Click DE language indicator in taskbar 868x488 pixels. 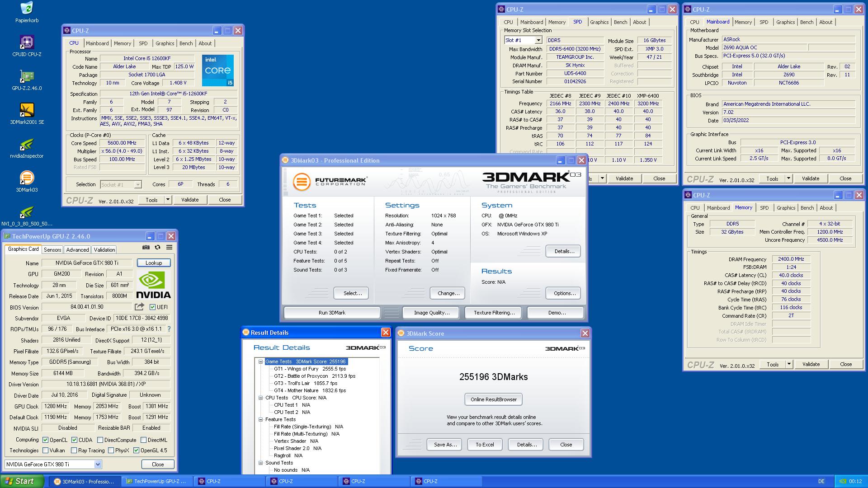[x=821, y=481]
